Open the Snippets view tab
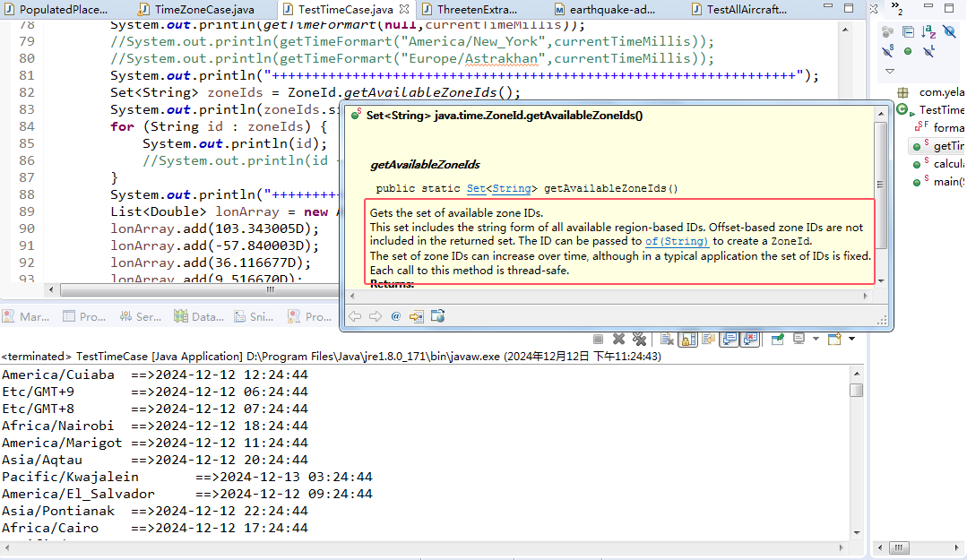Screen dimensions: 967x560 pyautogui.click(x=254, y=316)
